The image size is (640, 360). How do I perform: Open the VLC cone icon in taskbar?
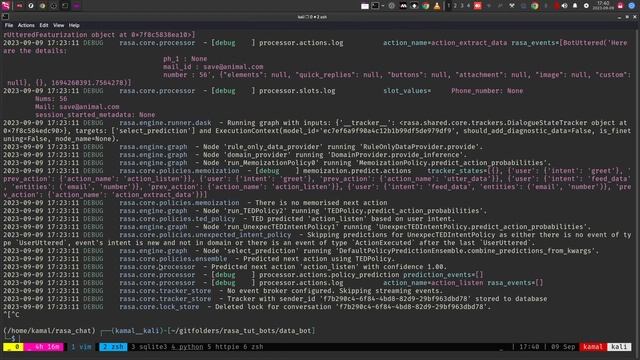click(x=437, y=6)
